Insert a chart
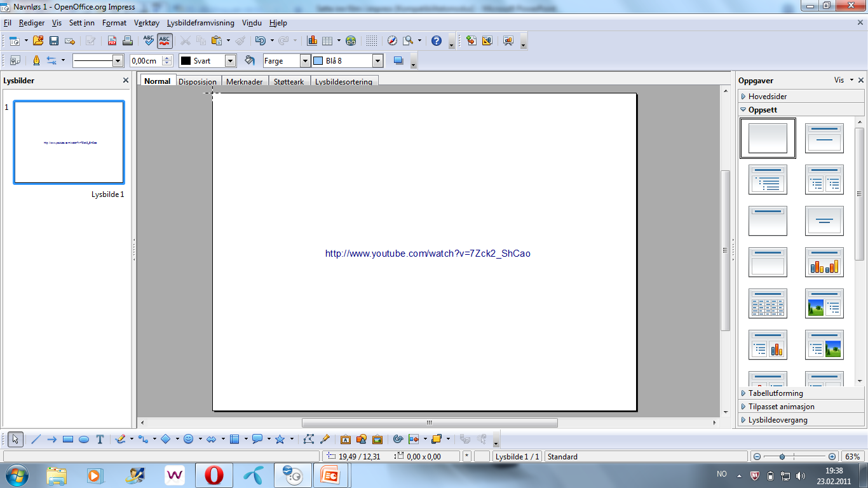This screenshot has width=868, height=488. click(x=312, y=41)
